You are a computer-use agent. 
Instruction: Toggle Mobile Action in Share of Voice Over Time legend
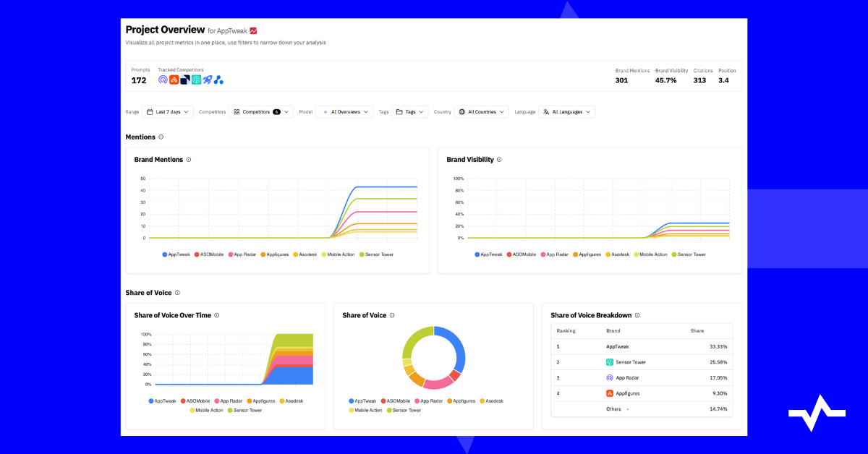pos(207,410)
